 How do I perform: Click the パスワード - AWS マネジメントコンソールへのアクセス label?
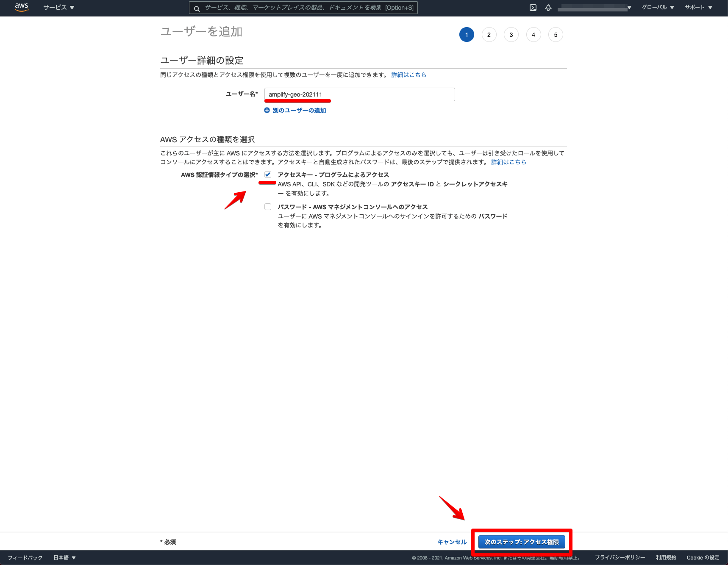353,207
